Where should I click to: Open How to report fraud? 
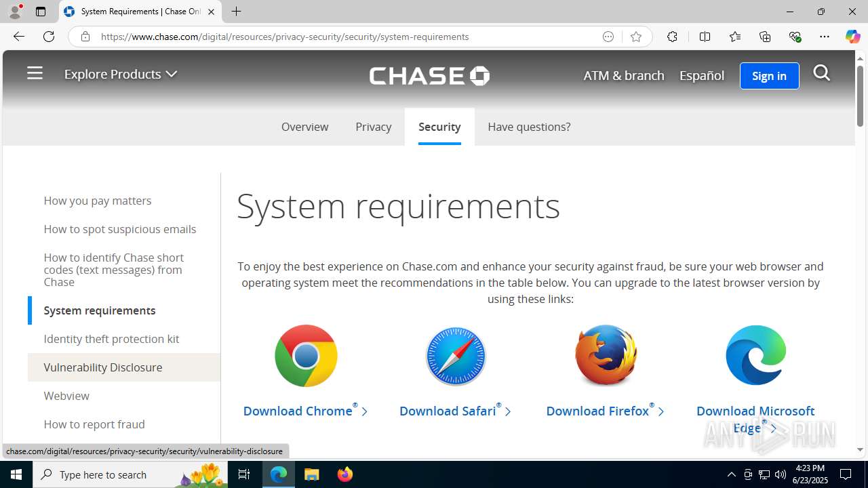tap(94, 424)
